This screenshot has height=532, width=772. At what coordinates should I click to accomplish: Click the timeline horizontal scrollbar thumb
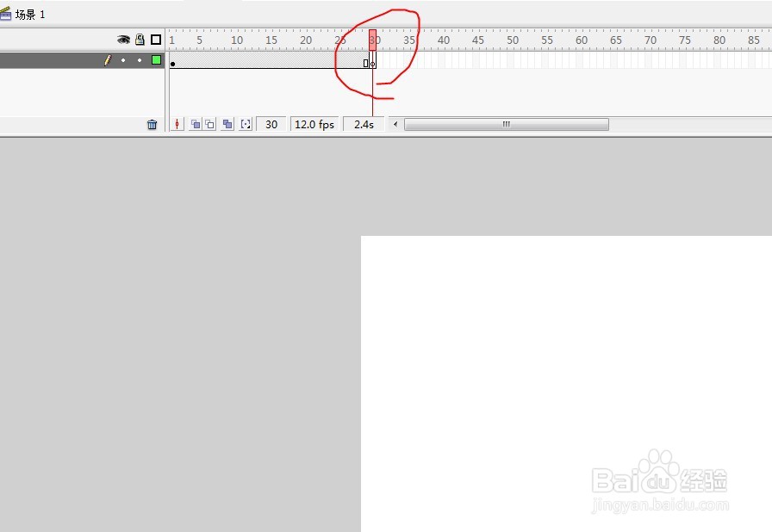506,125
